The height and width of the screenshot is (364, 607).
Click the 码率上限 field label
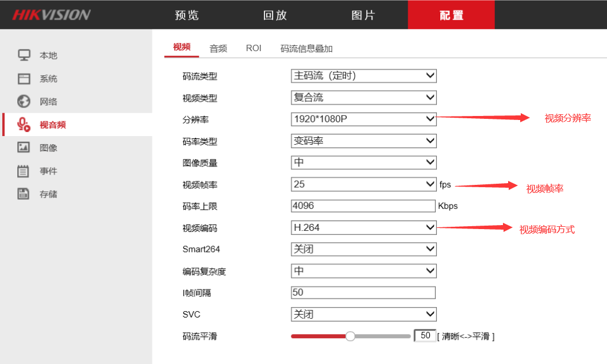pyautogui.click(x=200, y=207)
